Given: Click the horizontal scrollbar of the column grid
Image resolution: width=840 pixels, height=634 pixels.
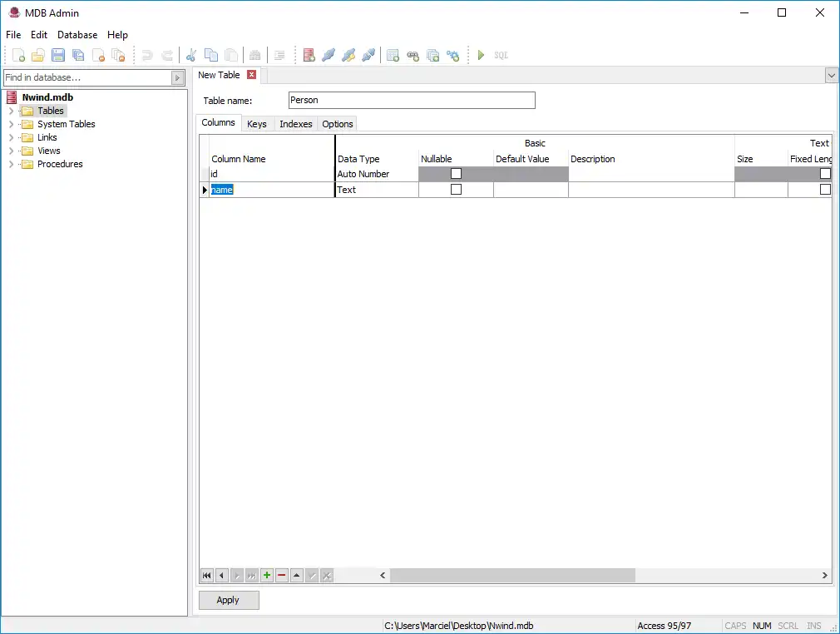Looking at the screenshot, I should 511,575.
